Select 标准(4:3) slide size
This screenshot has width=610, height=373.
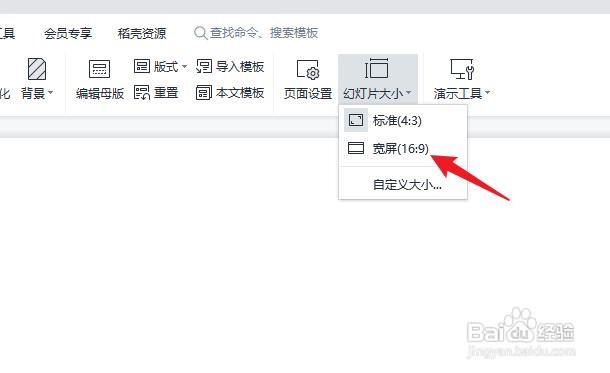click(x=403, y=121)
